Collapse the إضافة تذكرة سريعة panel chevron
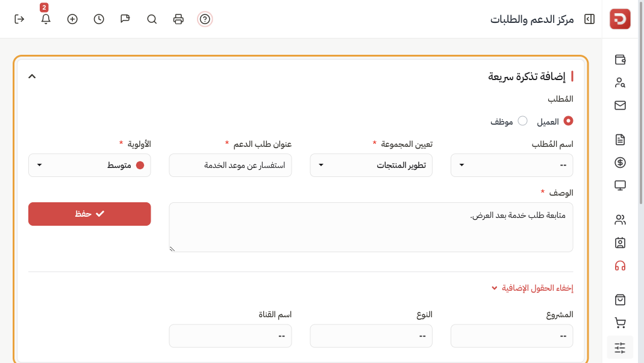Image resolution: width=644 pixels, height=363 pixels. click(x=32, y=76)
